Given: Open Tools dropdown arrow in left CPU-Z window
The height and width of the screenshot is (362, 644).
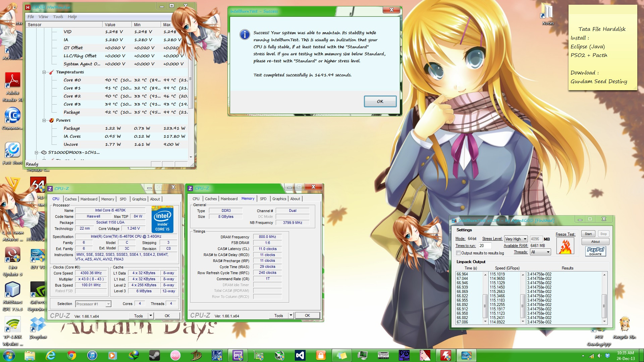Looking at the screenshot, I should [x=151, y=316].
